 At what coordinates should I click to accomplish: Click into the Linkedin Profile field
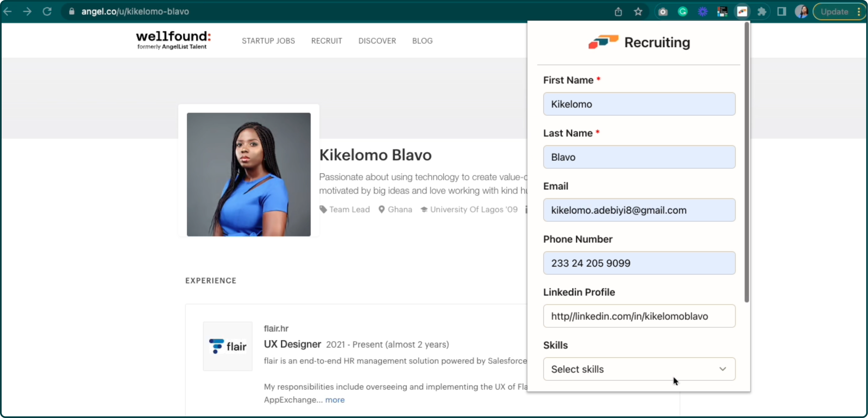[639, 316]
